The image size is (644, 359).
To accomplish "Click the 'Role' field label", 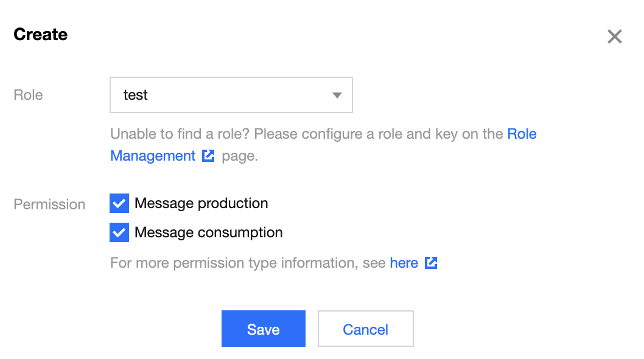I will [x=28, y=95].
